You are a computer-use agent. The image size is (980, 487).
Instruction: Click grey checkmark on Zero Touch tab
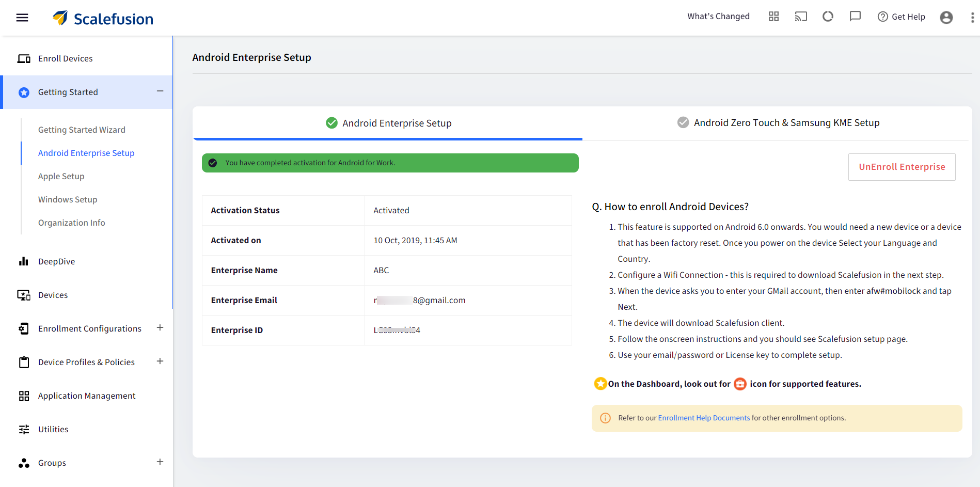(683, 122)
